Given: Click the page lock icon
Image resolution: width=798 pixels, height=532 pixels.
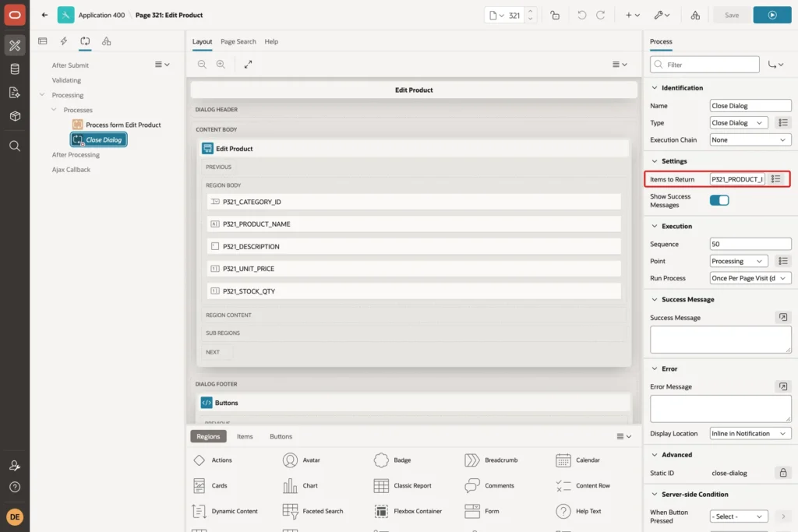Looking at the screenshot, I should tap(555, 16).
